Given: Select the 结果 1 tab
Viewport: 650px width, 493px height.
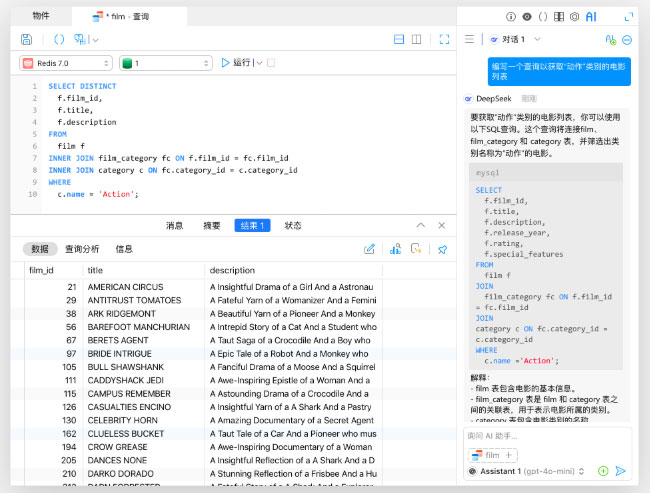Looking at the screenshot, I should click(252, 226).
